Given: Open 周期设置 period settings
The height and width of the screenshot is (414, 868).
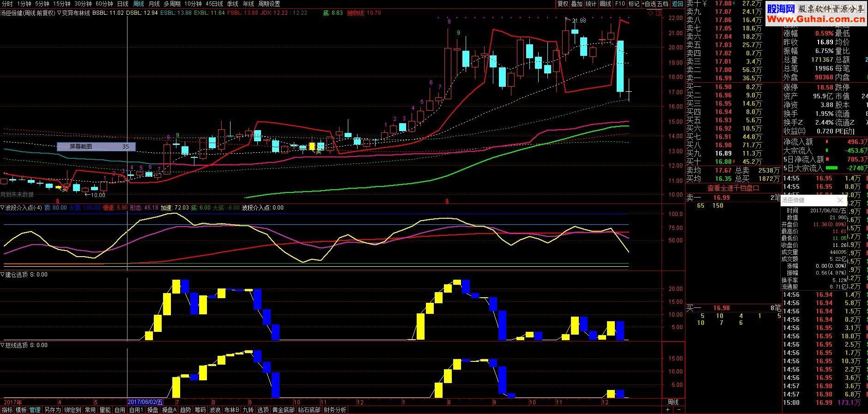Looking at the screenshot, I should pos(269,4).
